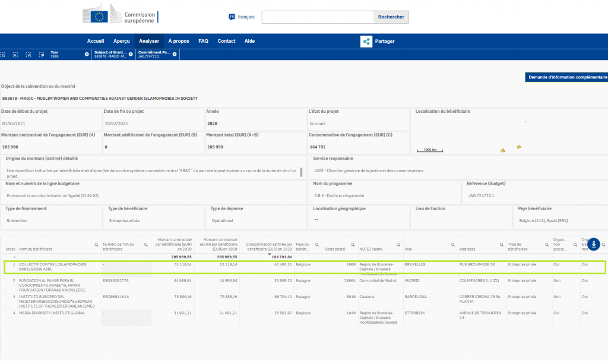
Task: Click the blue download button over the table
Action: point(593,244)
